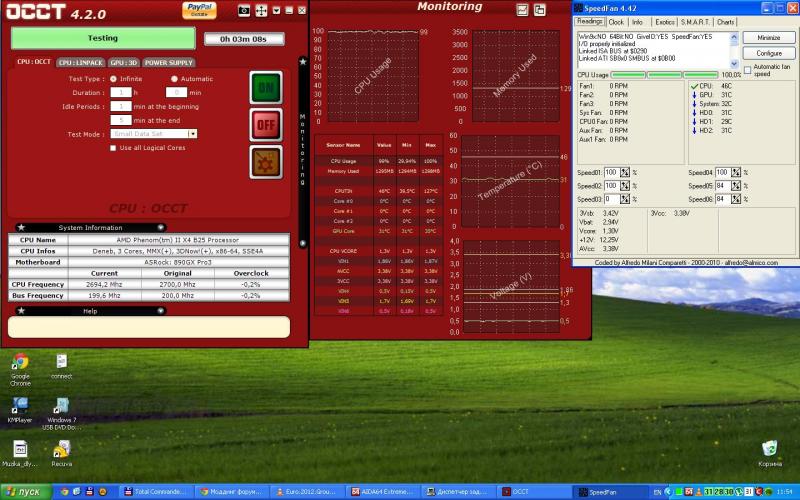Screen dimensions: 800x500
Task: Click the star icon beside System Information
Action: 21,227
